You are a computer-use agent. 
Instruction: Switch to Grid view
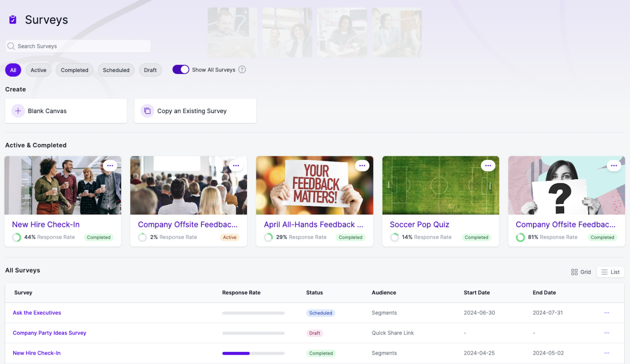pos(581,272)
